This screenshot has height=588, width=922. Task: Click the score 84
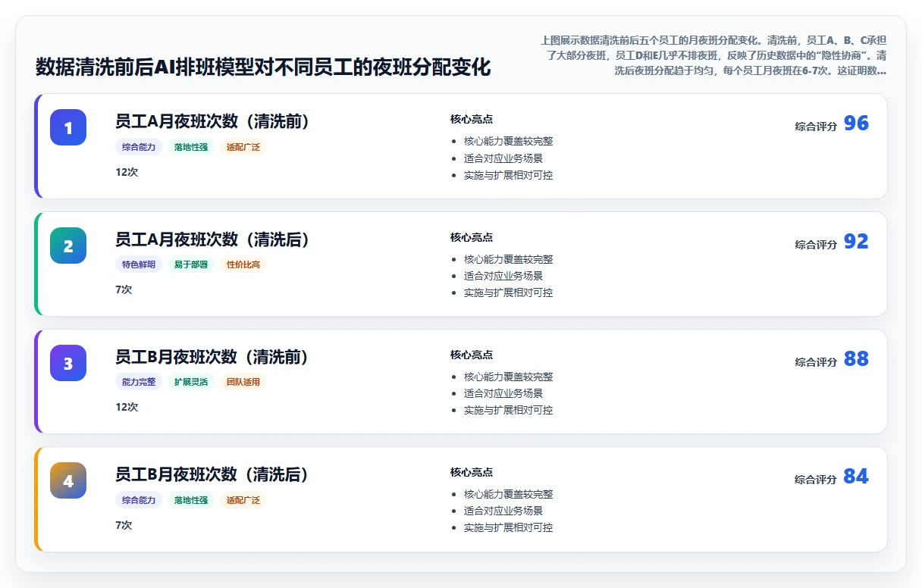coord(856,477)
